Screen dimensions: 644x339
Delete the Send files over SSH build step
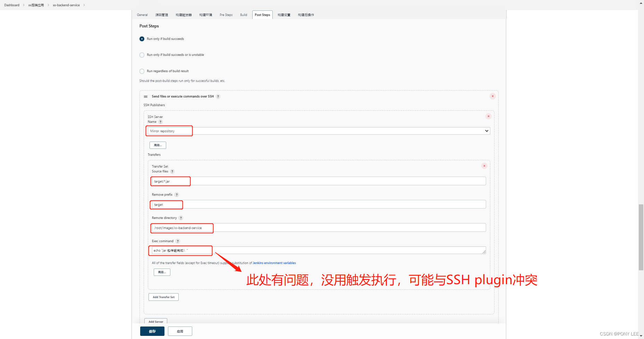(492, 96)
